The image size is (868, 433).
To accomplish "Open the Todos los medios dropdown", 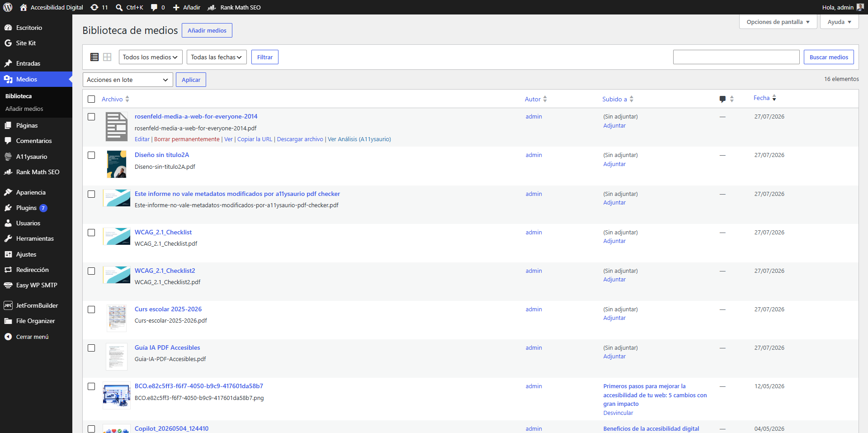I will click(151, 57).
